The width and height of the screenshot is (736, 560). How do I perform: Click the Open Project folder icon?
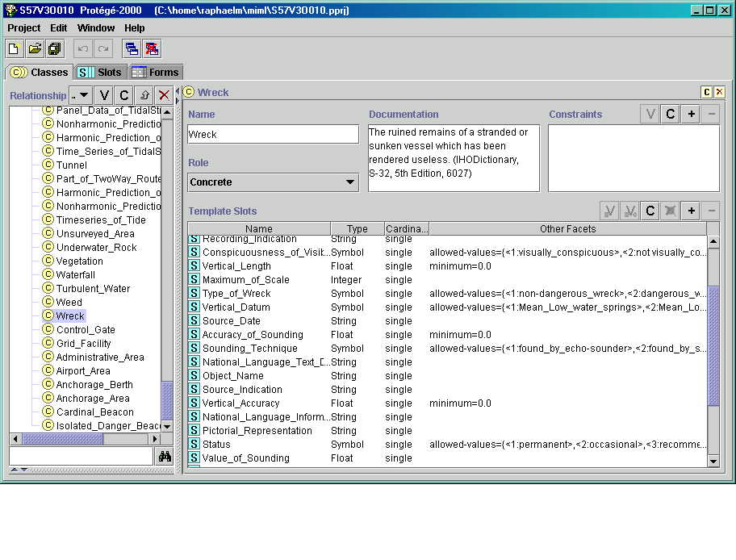click(35, 49)
